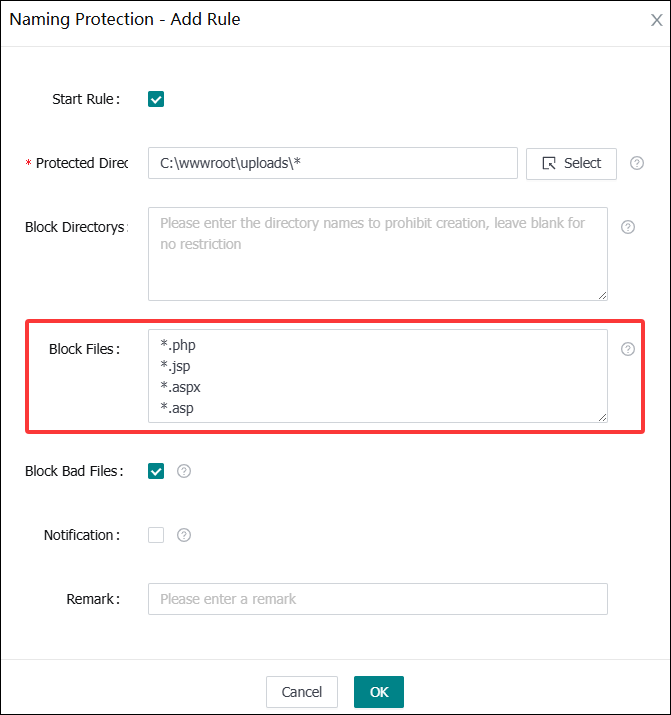671x715 pixels.
Task: Enable the Notification checkbox
Action: tap(156, 535)
